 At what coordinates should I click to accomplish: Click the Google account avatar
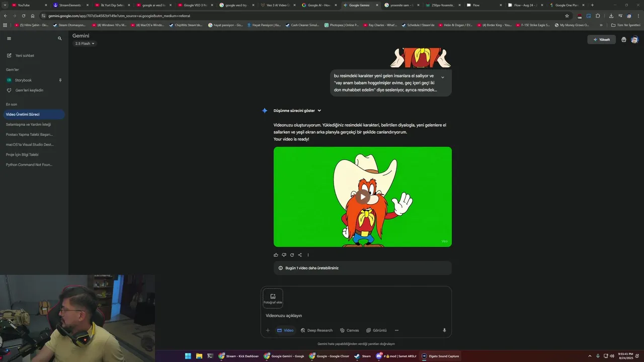(634, 40)
